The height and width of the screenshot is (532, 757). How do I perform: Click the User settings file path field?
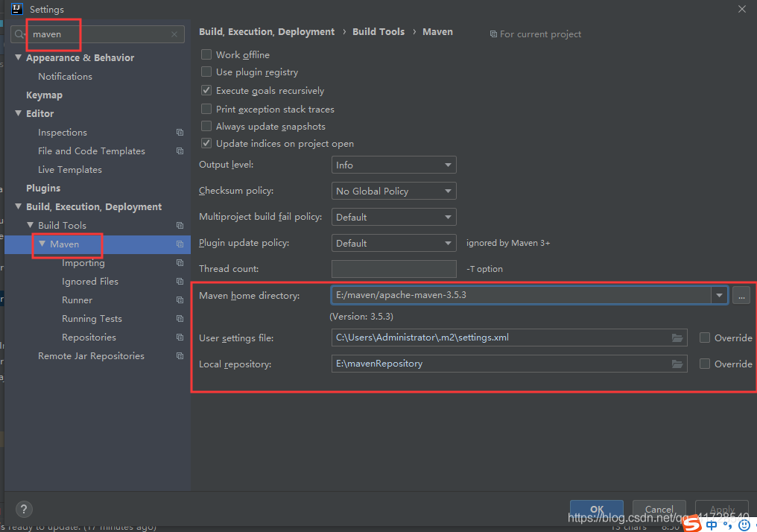[509, 338]
